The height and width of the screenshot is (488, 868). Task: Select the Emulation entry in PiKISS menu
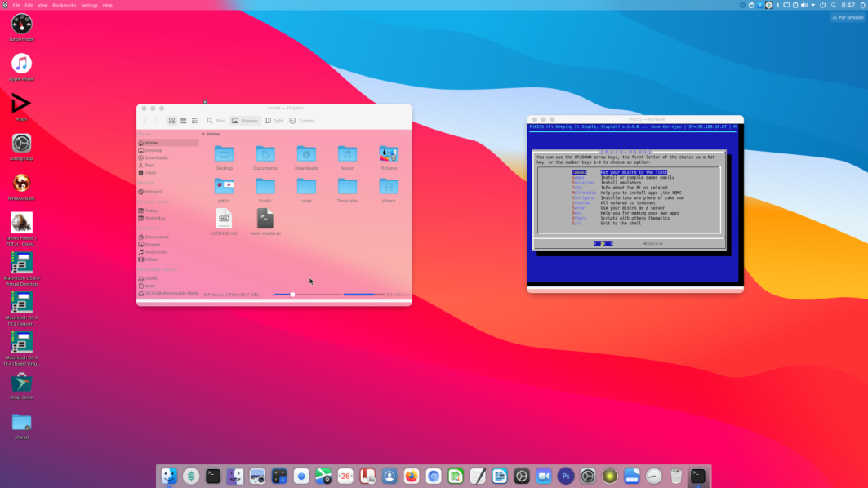tap(582, 182)
